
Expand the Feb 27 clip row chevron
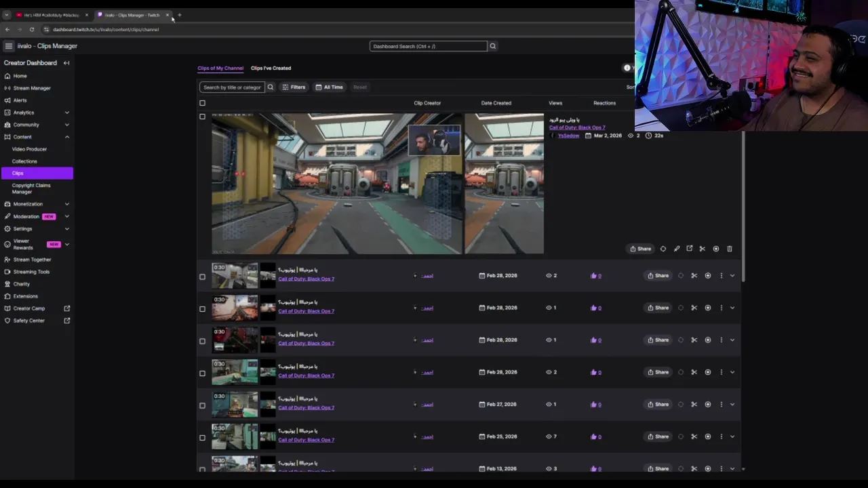pyautogui.click(x=732, y=405)
